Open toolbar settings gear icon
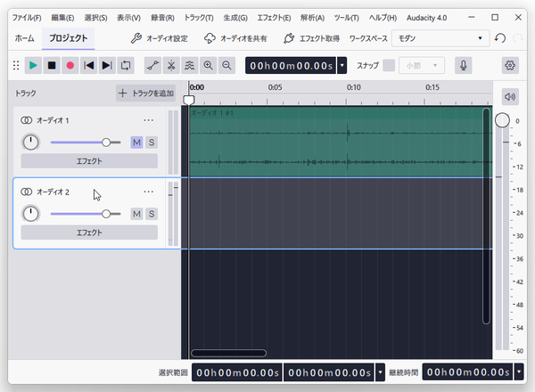Viewport: 535px width, 392px height. pyautogui.click(x=510, y=65)
